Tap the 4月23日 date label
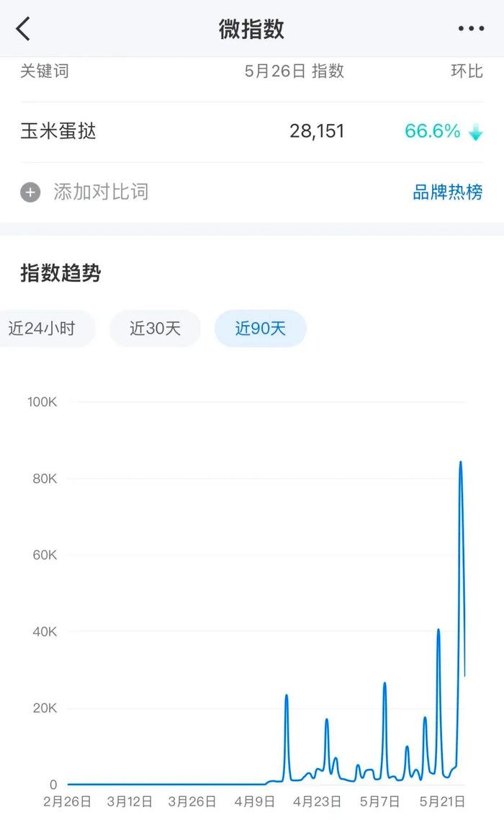The width and height of the screenshot is (504, 820). [317, 802]
